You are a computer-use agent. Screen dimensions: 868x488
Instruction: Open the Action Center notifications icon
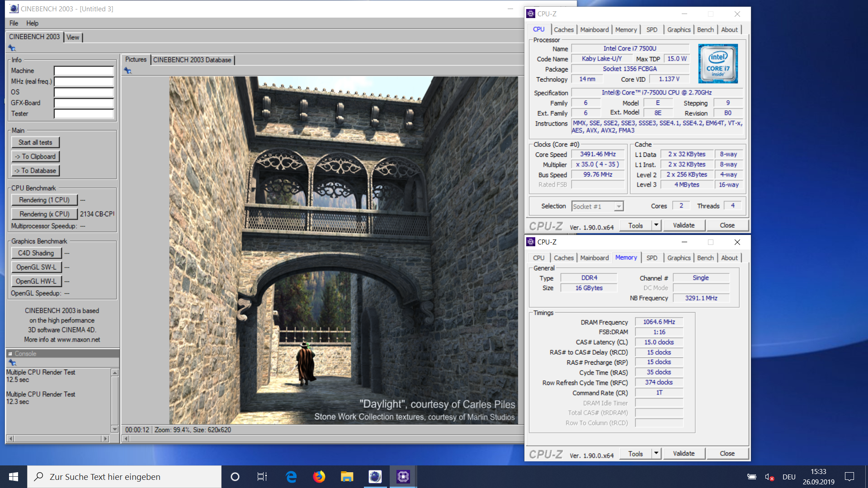pyautogui.click(x=849, y=477)
